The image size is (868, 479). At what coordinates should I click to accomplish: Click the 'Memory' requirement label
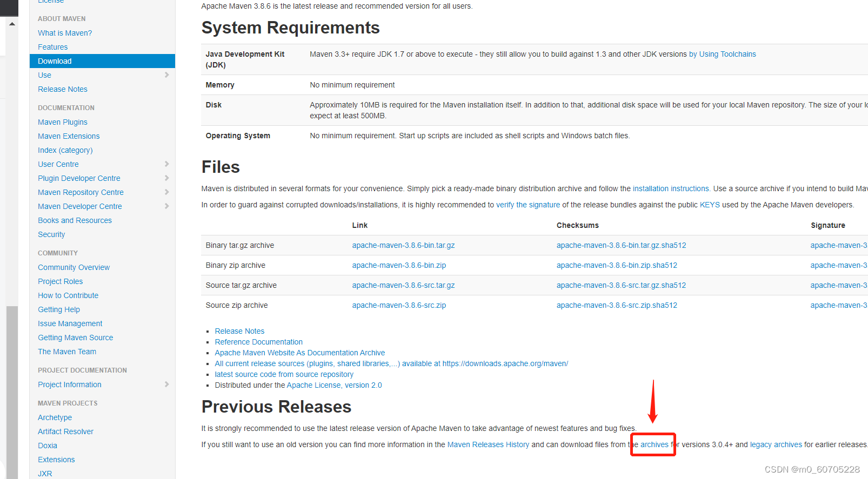tap(220, 85)
